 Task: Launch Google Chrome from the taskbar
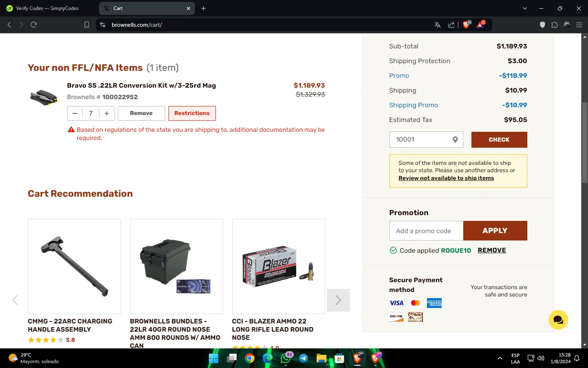(x=250, y=358)
